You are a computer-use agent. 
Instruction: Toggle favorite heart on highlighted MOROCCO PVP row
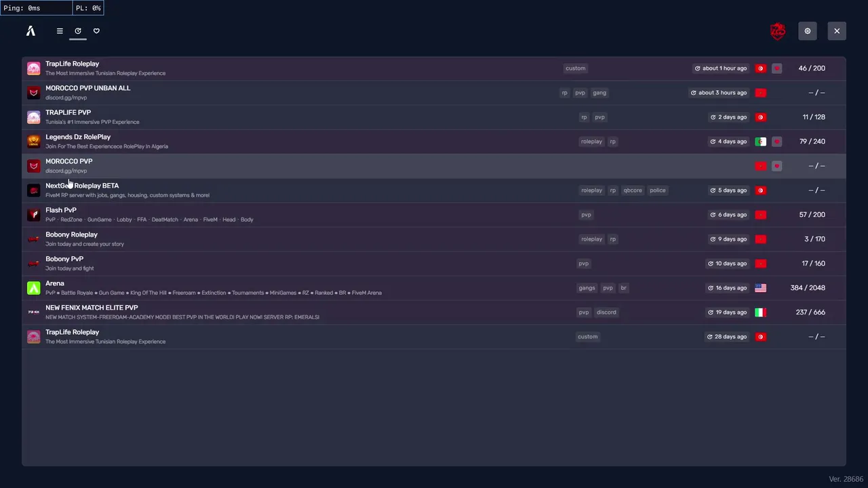(x=777, y=166)
